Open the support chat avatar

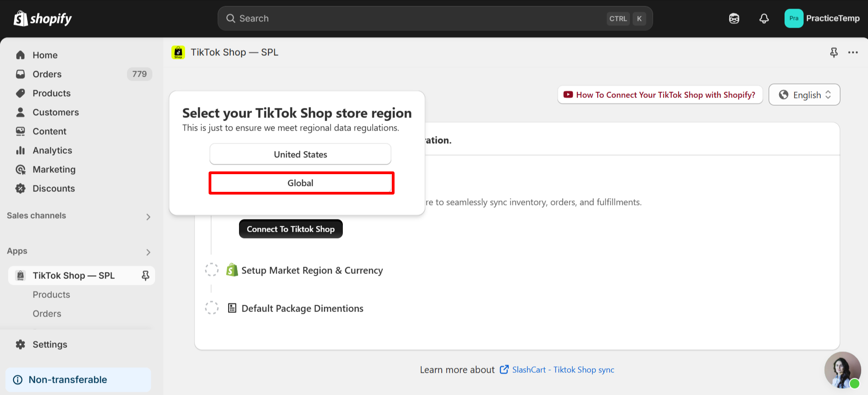coord(842,370)
